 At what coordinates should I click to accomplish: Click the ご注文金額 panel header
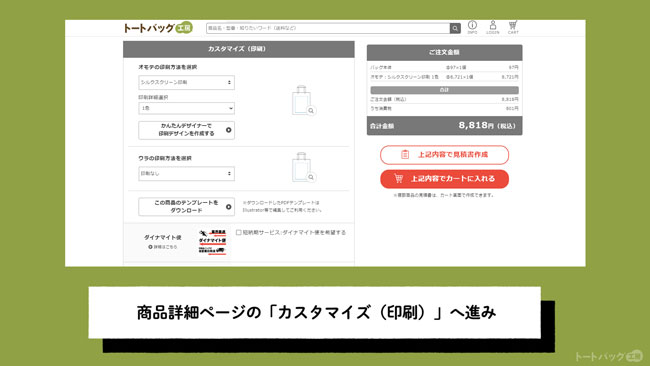[444, 53]
